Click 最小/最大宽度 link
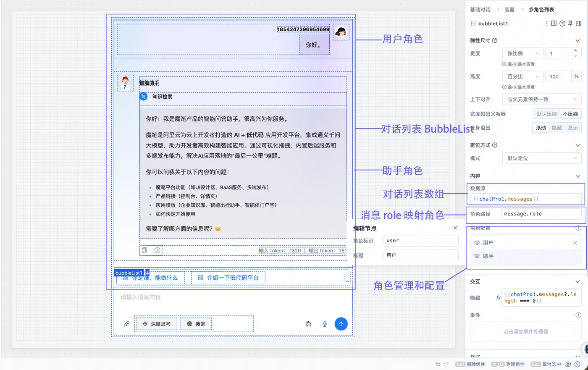The height and width of the screenshot is (370, 588). coord(519,64)
